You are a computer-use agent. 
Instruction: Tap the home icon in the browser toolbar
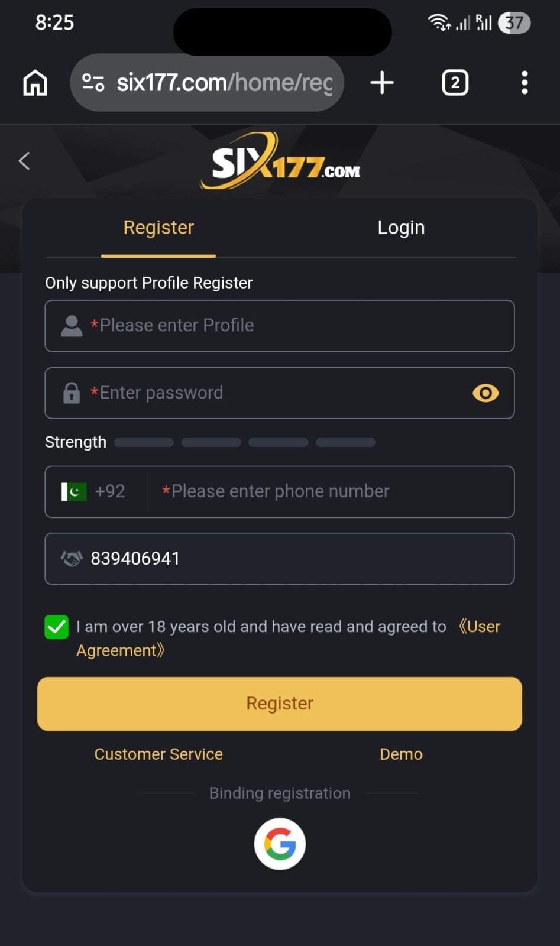point(34,83)
